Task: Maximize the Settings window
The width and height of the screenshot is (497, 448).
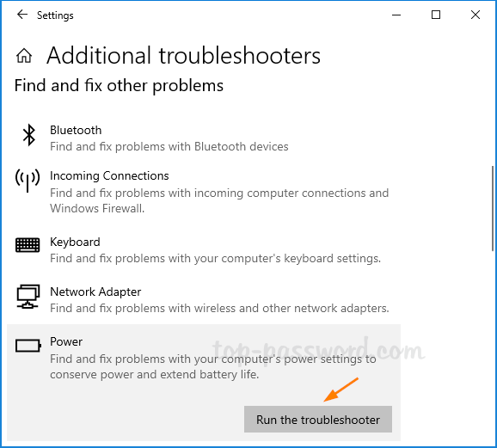Action: pyautogui.click(x=436, y=15)
